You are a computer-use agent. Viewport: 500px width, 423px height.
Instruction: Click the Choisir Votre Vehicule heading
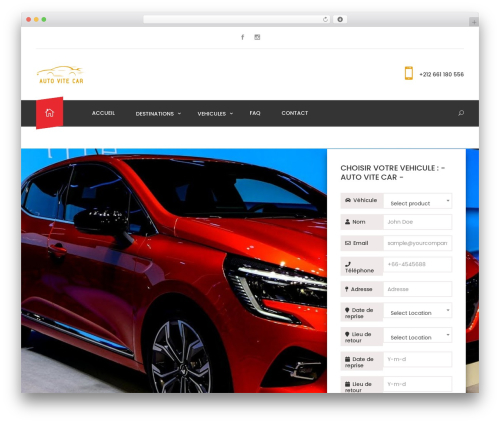pos(393,173)
